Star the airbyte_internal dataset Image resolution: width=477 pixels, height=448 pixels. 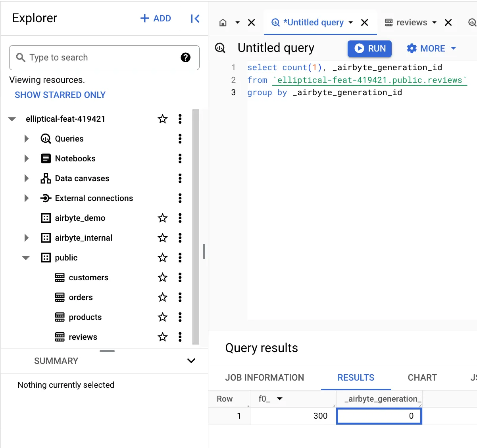(x=163, y=238)
